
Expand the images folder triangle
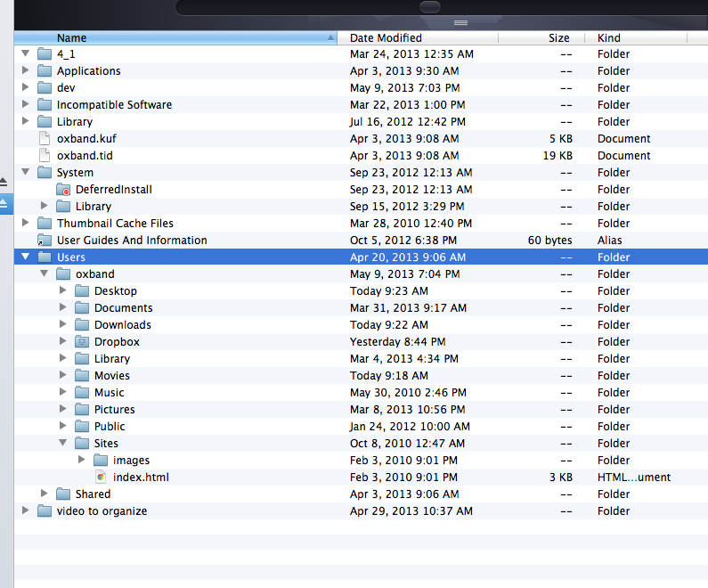[82, 460]
